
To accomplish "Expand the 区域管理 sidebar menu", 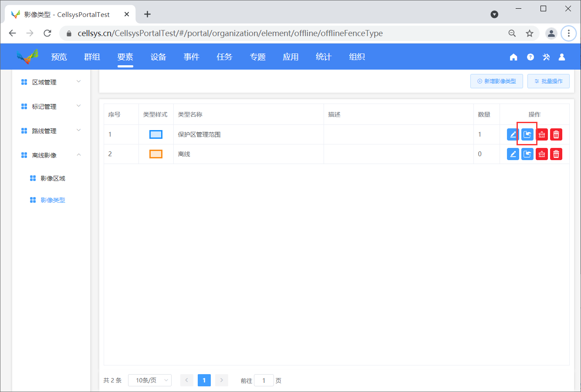I will tap(51, 82).
